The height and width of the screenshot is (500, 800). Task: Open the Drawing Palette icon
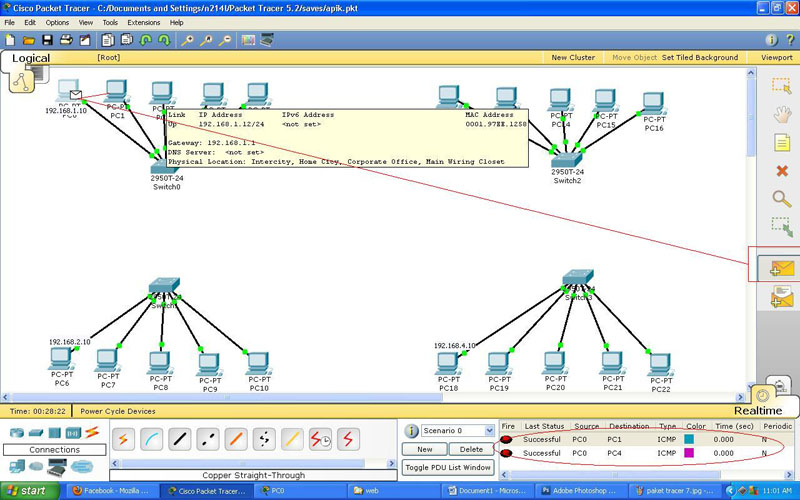click(248, 40)
